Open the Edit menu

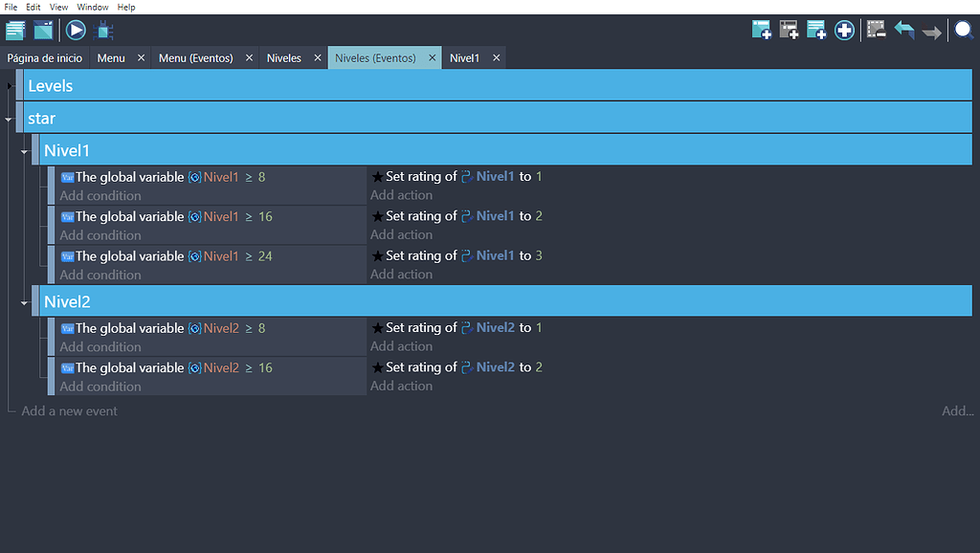[x=33, y=7]
